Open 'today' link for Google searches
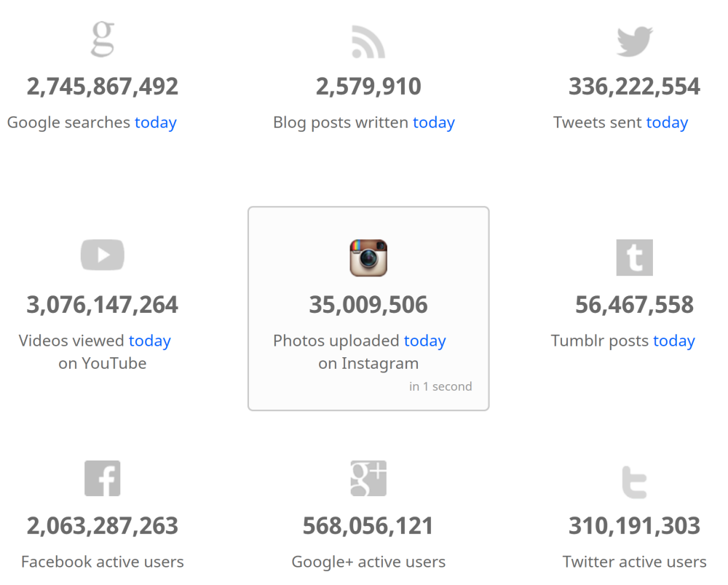 tap(156, 122)
